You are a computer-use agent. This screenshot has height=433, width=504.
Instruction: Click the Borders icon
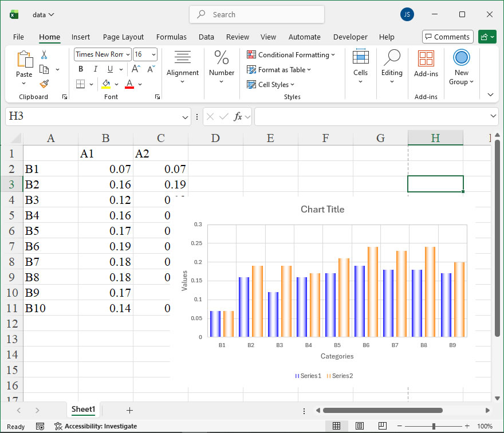(80, 84)
